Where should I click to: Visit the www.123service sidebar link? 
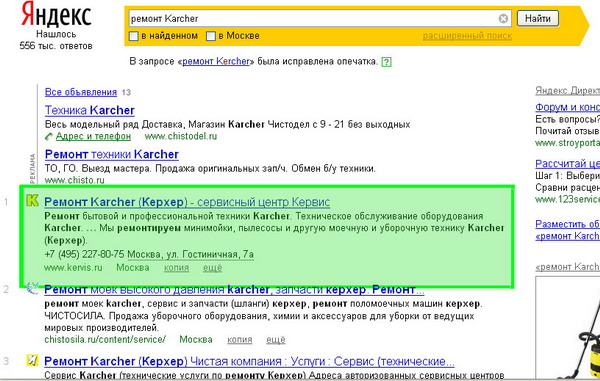pos(567,199)
